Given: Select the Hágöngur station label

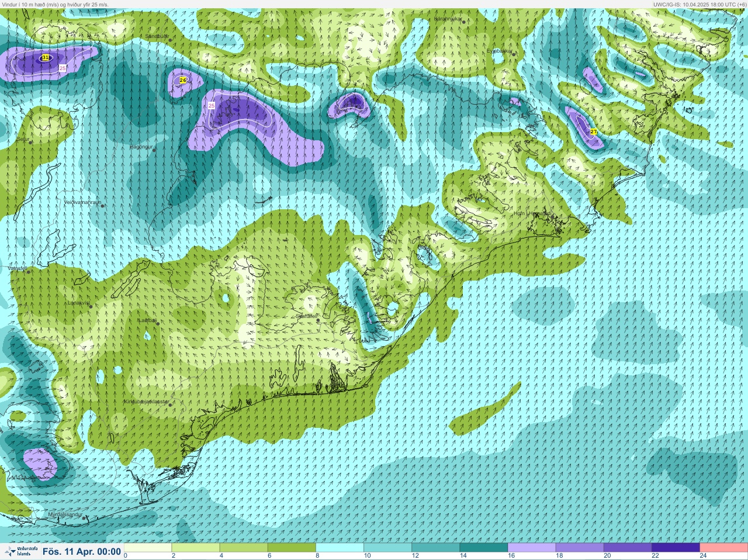Looking at the screenshot, I should pyautogui.click(x=141, y=147).
